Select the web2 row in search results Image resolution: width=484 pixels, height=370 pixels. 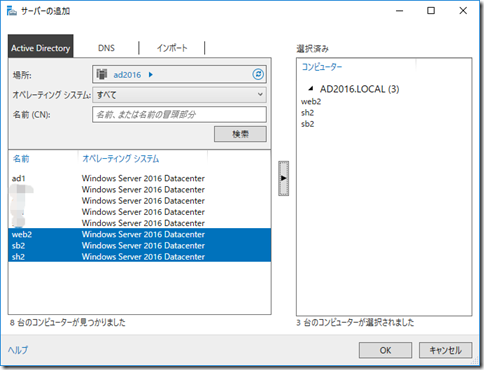click(140, 234)
